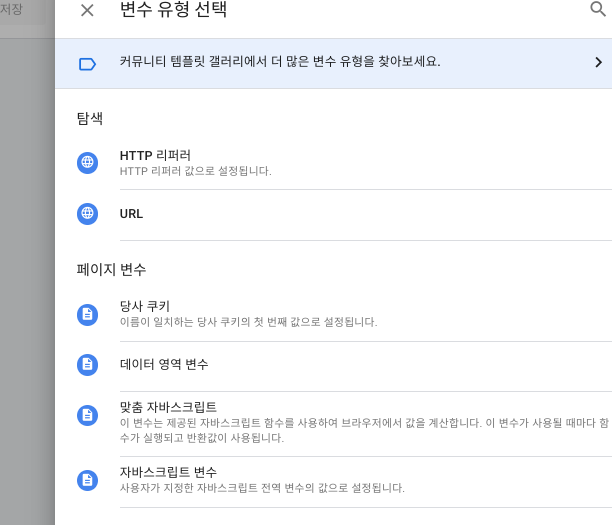Choose 데이터 영역 변수 variable type

pos(164,365)
